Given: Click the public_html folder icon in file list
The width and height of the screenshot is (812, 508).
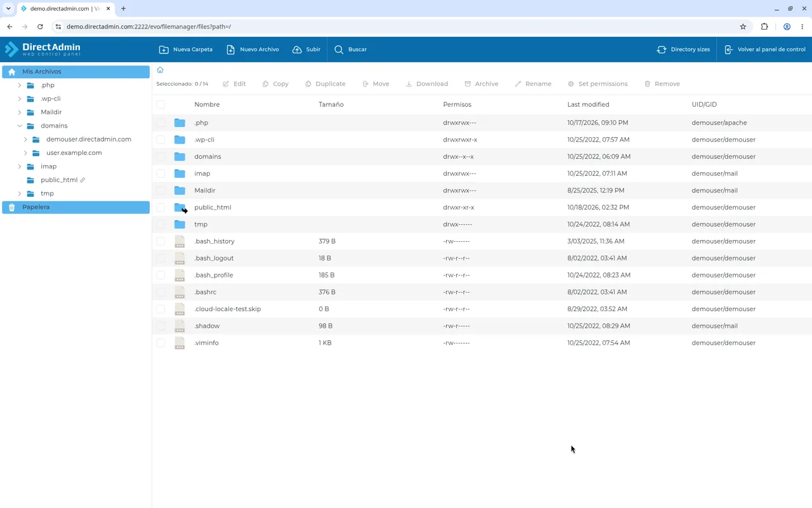Looking at the screenshot, I should point(180,208).
